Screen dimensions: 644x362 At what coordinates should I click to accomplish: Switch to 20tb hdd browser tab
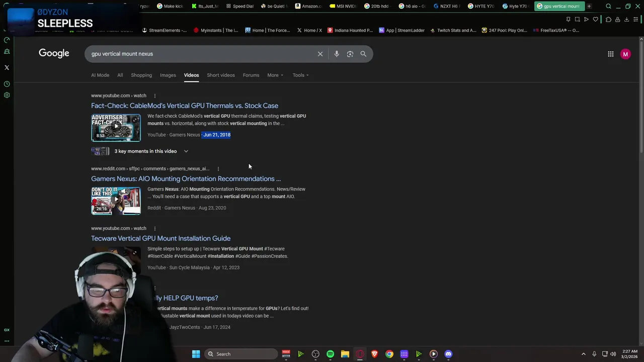[378, 6]
